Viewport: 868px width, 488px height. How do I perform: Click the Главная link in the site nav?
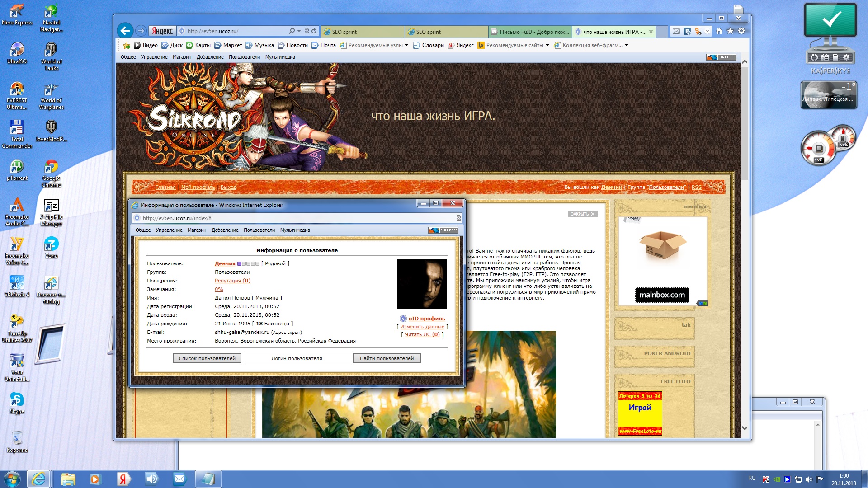pyautogui.click(x=165, y=187)
